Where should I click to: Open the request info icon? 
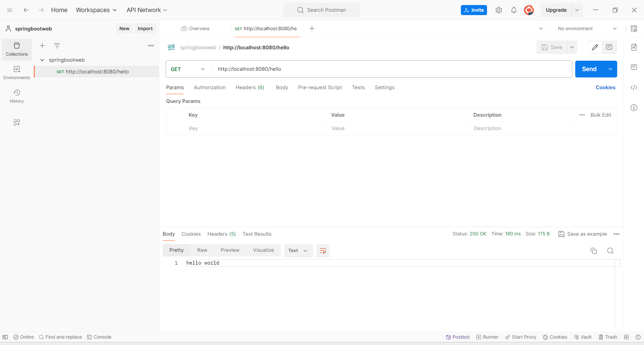click(x=634, y=108)
